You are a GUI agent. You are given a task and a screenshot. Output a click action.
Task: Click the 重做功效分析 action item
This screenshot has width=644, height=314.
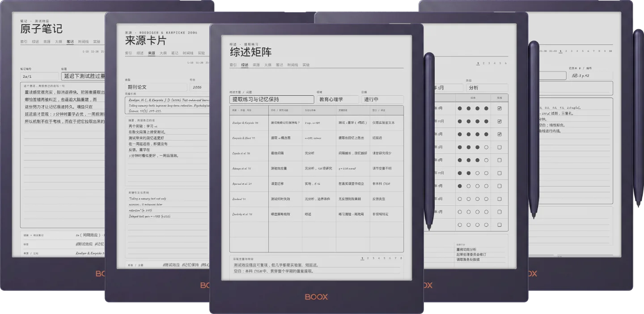466,250
